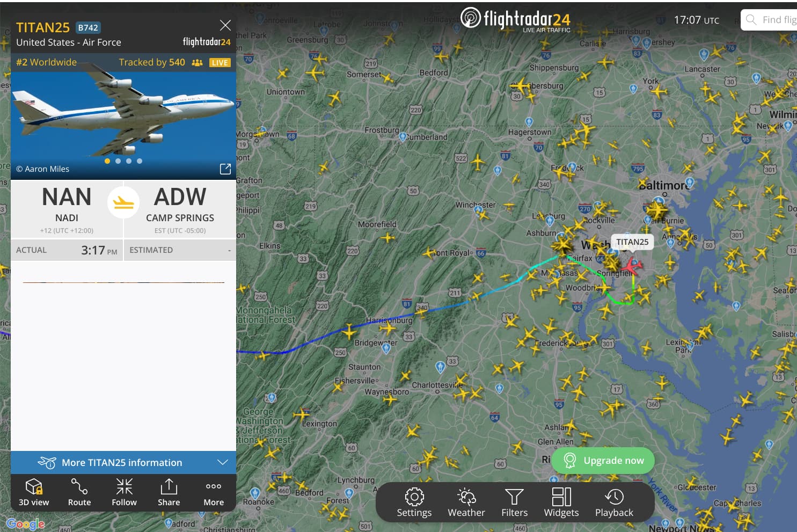Follow the TITAN25 aircraft
Screen dimensions: 797x532
124,492
